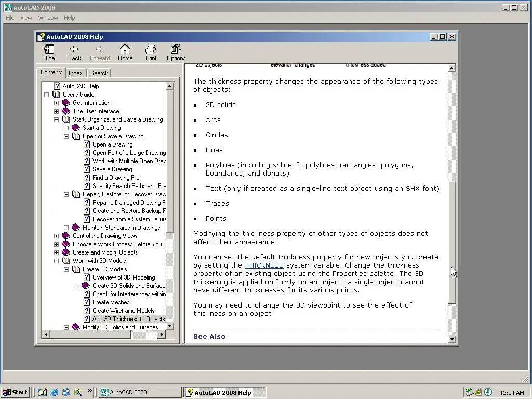Viewport: 532px width, 399px height.
Task: Click the page icon for Overview of 3D Modeling
Action: pyautogui.click(x=87, y=277)
